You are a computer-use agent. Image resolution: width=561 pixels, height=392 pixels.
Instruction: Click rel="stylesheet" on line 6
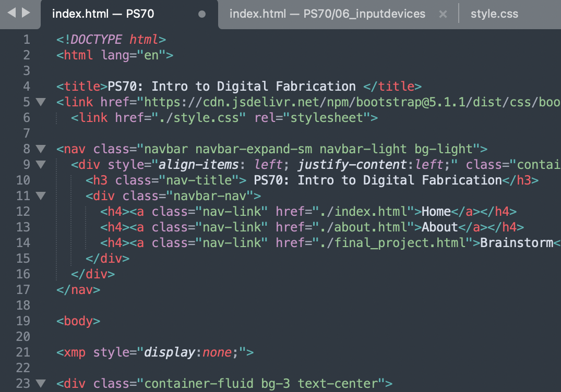(313, 118)
